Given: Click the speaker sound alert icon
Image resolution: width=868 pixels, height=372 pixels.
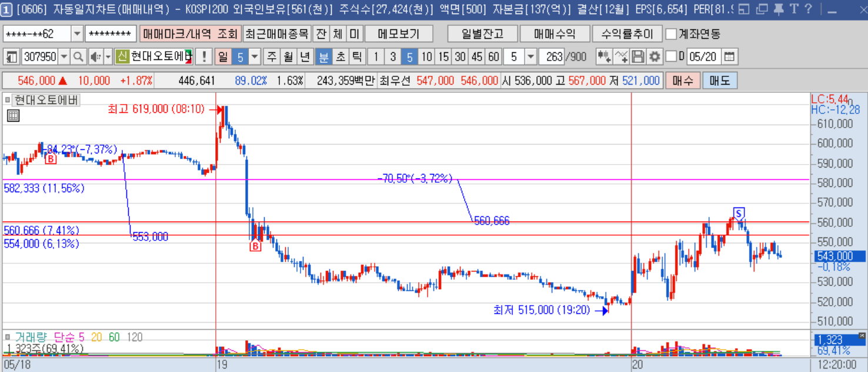Looking at the screenshot, I should click(x=96, y=57).
